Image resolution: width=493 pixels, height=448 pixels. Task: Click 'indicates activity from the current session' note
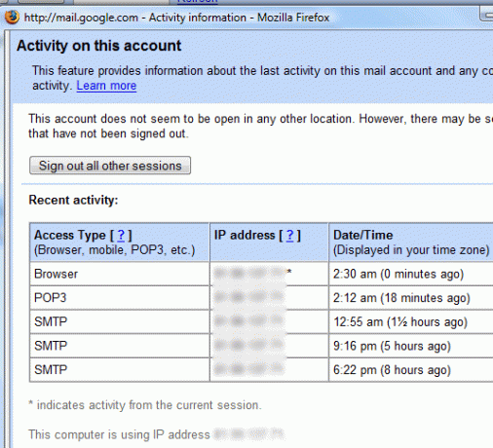point(145,405)
